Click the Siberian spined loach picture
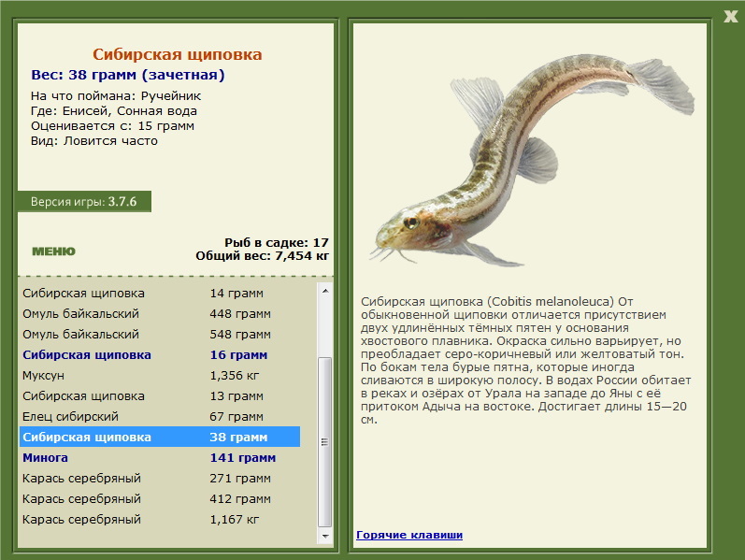The height and width of the screenshot is (560, 745). pos(532,160)
